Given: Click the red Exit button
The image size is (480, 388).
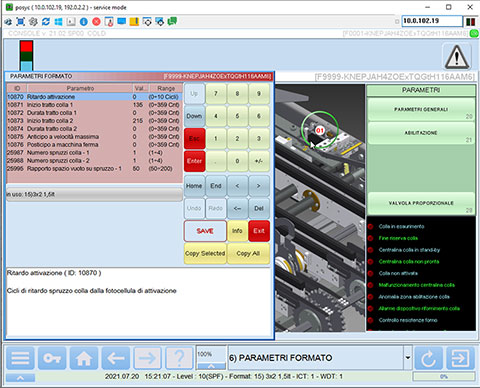Looking at the screenshot, I should pos(259,231).
